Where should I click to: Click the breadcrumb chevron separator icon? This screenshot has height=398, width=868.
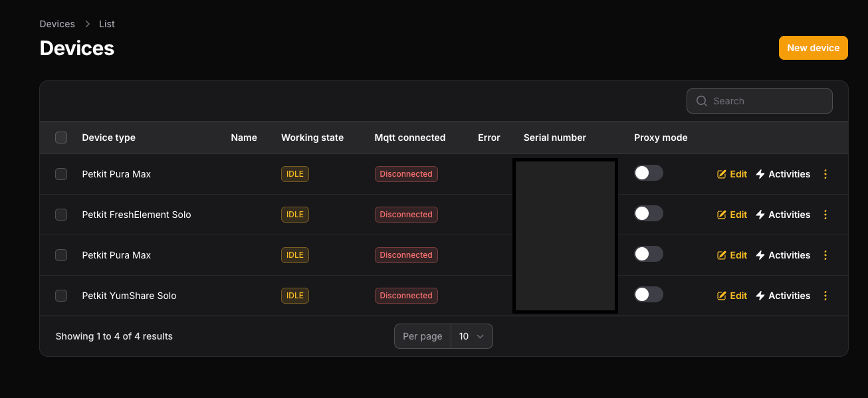87,24
